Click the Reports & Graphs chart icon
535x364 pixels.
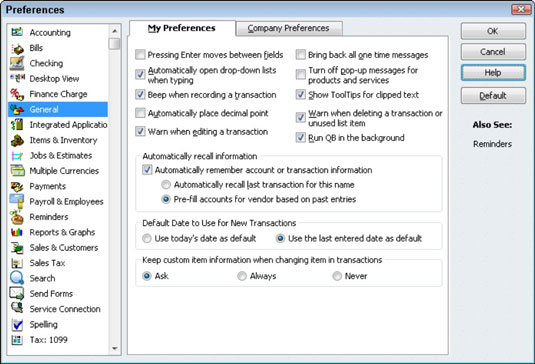click(x=17, y=232)
